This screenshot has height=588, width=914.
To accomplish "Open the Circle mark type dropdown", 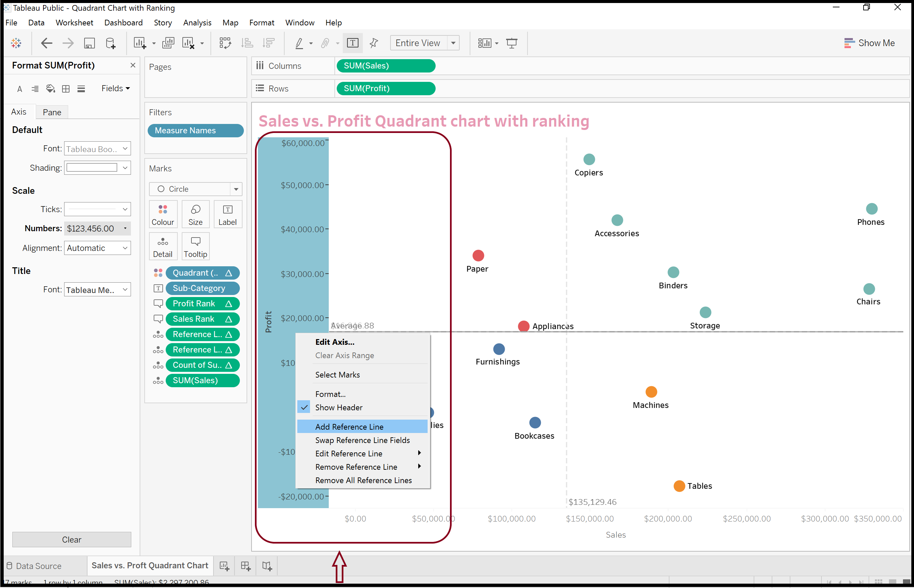I will (195, 189).
